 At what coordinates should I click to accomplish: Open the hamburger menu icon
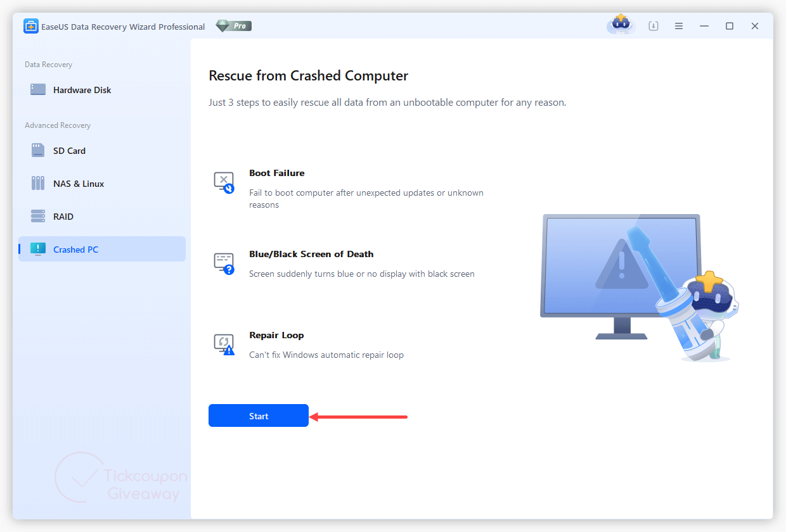tap(679, 26)
